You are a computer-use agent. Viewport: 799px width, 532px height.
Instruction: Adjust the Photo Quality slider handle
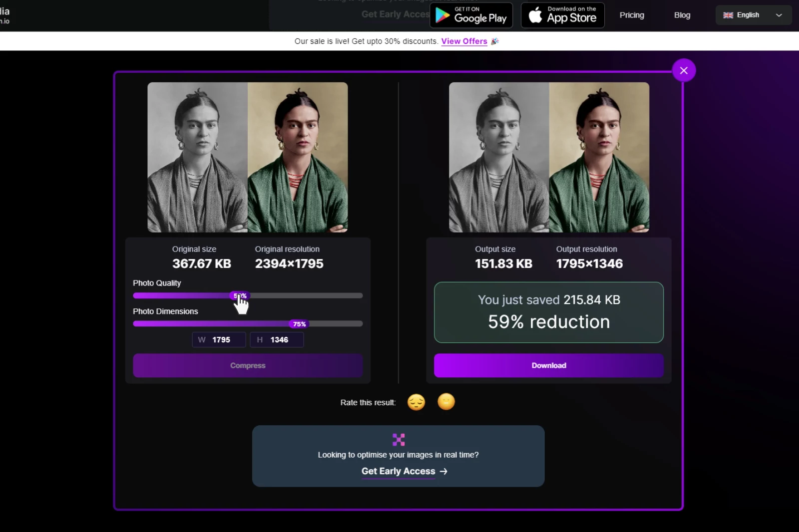tap(238, 295)
